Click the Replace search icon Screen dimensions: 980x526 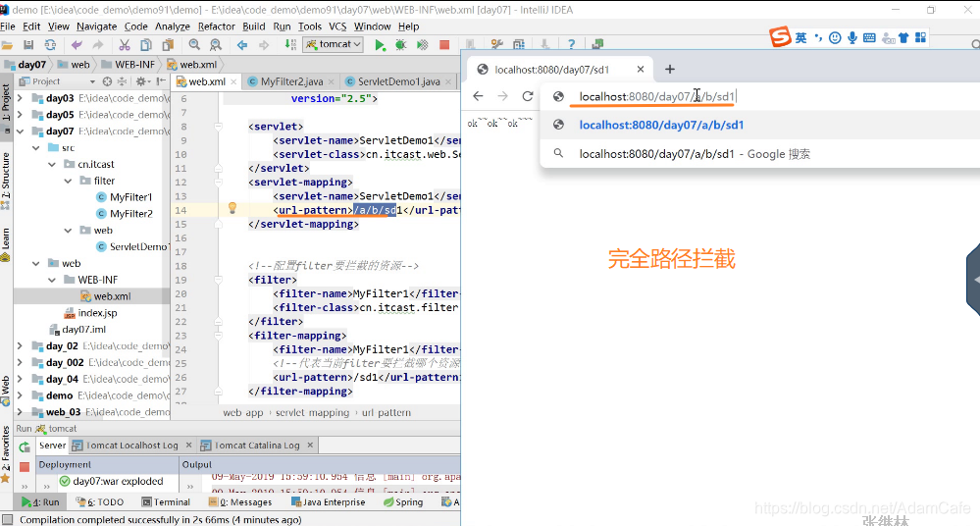pyautogui.click(x=216, y=45)
